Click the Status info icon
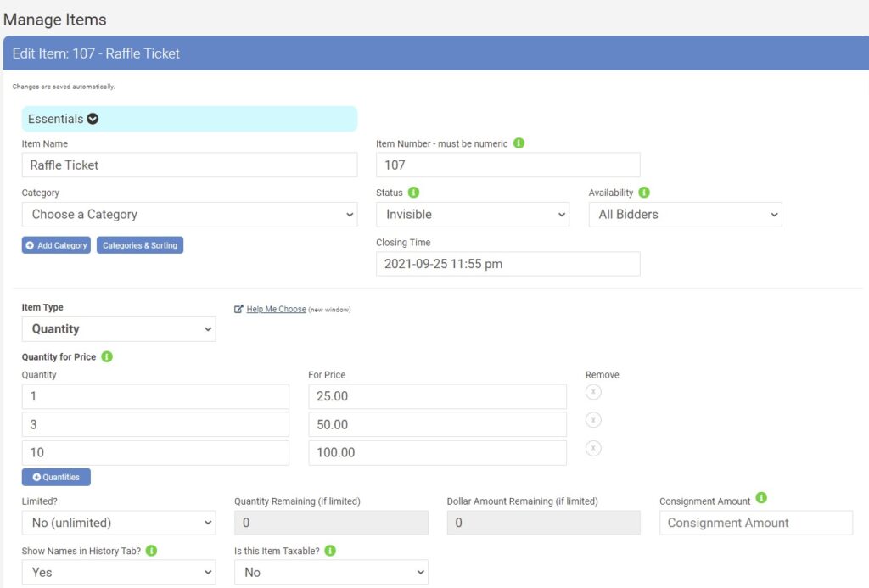This screenshot has height=588, width=869. (413, 193)
